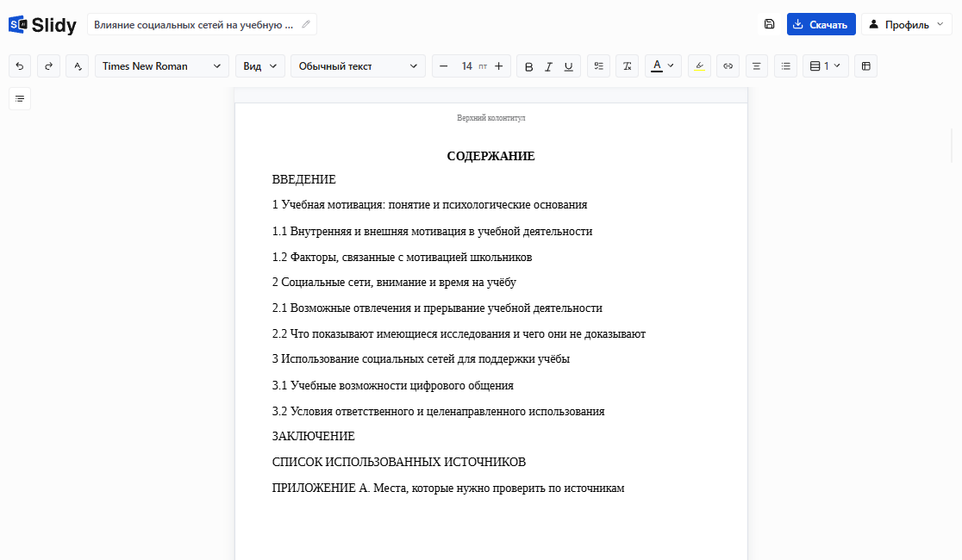Screen dimensions: 962x560
Task: Toggle underline formatting
Action: point(569,66)
